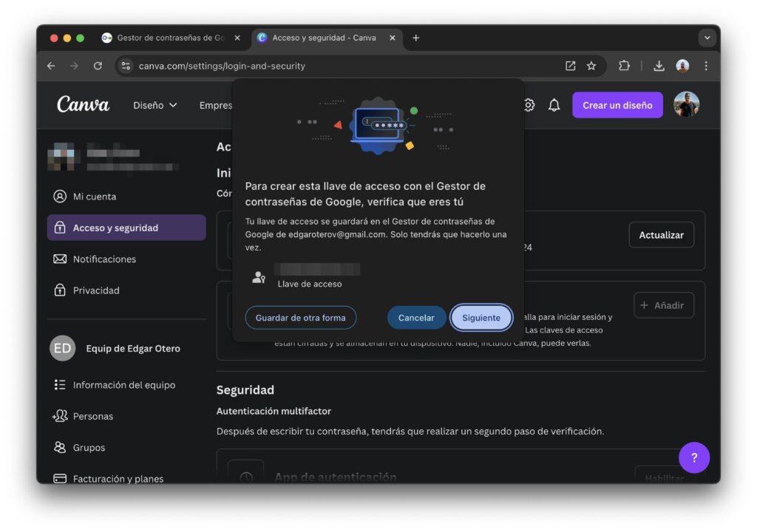Click the Grupos icon
Image resolution: width=757 pixels, height=532 pixels.
pyautogui.click(x=60, y=448)
